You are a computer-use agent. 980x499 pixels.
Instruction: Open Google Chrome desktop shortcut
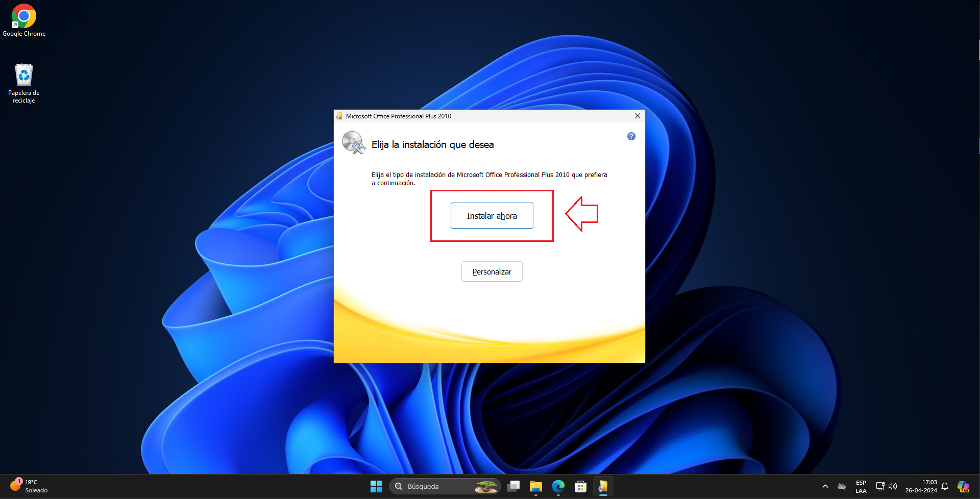24,20
